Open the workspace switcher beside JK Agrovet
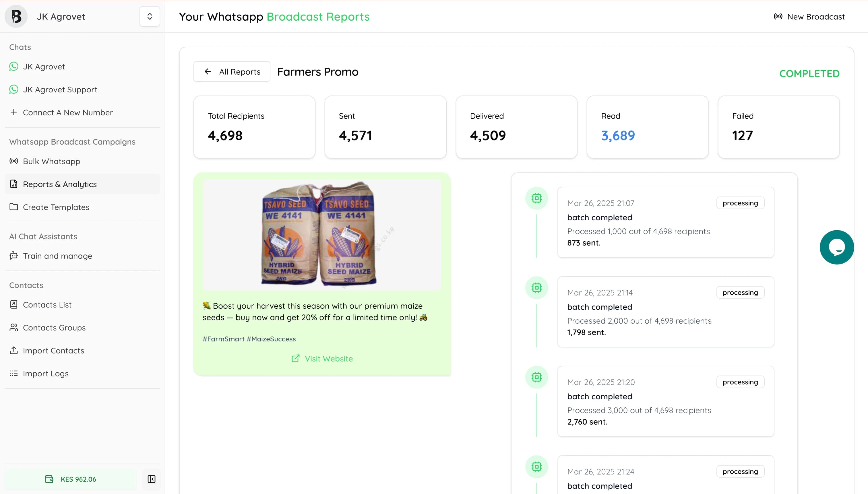 tap(149, 16)
